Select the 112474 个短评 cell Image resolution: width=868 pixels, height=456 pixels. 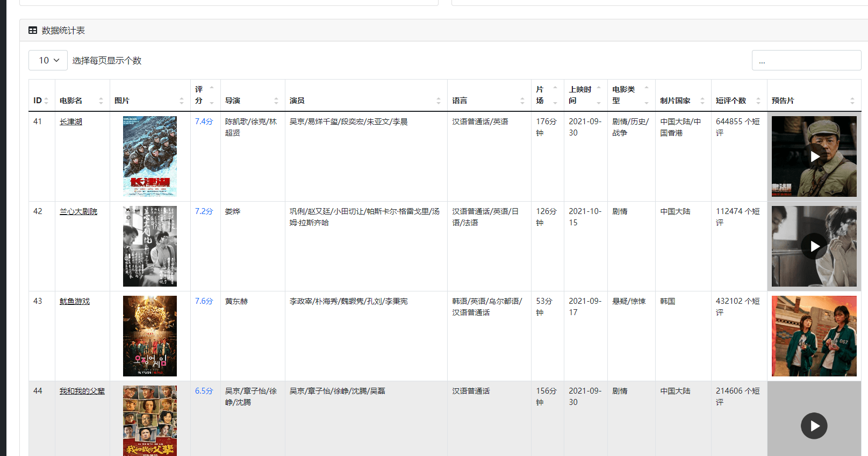coord(739,246)
